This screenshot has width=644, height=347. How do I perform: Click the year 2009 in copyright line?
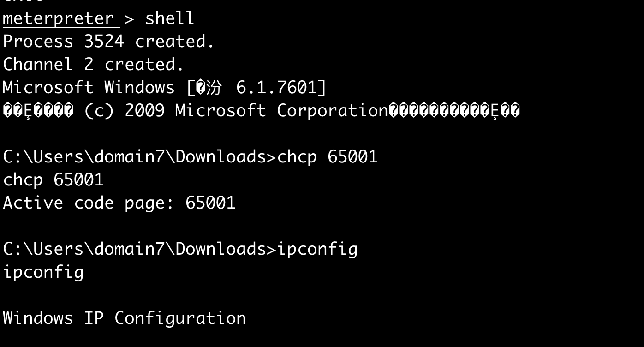(144, 111)
